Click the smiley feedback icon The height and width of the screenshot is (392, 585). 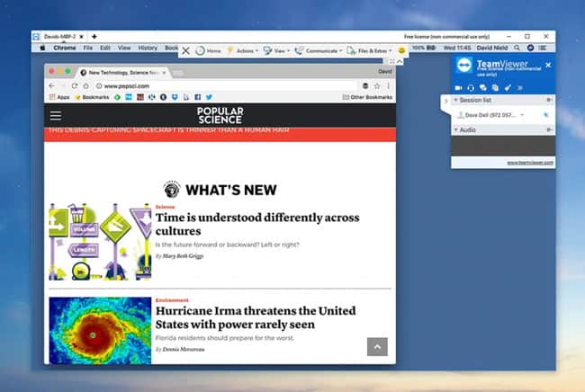coord(401,51)
